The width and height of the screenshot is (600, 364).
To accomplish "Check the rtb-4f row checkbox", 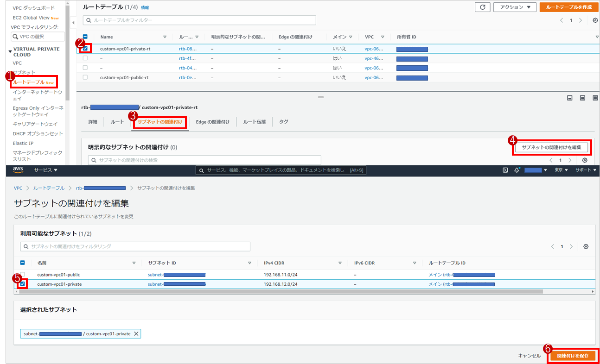I will [85, 58].
